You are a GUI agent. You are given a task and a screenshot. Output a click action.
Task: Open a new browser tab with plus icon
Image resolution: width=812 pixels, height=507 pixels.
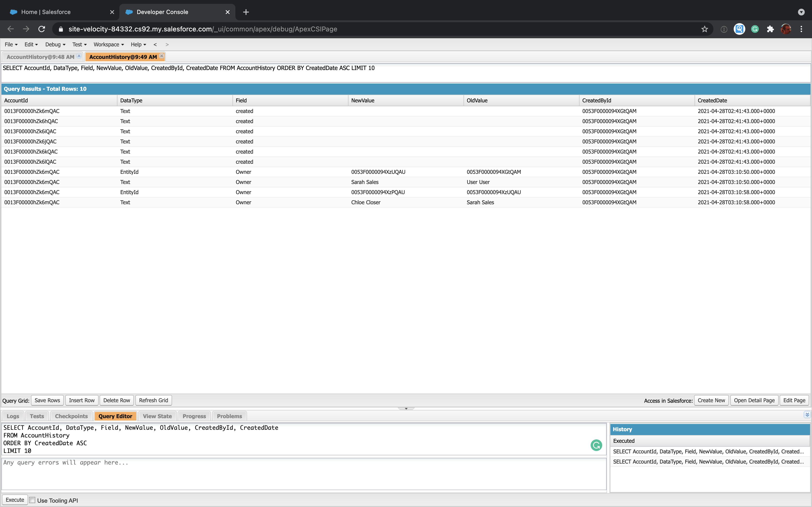click(x=246, y=12)
